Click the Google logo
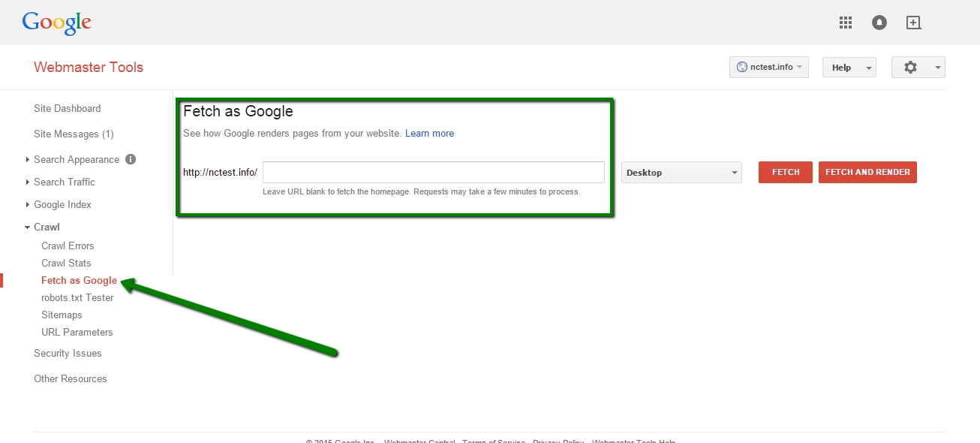Viewport: 980px width, 443px height. point(56,23)
